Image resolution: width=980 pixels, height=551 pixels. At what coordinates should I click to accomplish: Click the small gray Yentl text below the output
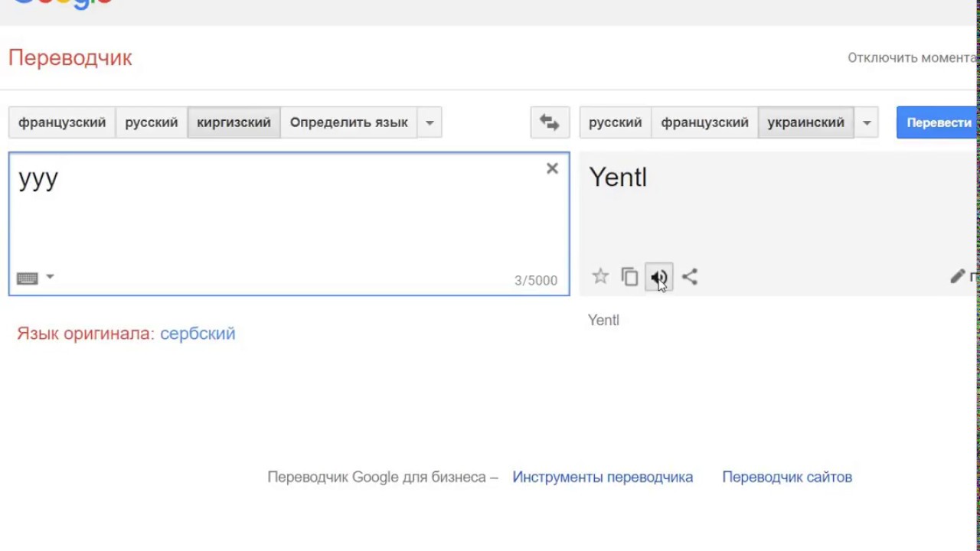click(603, 320)
